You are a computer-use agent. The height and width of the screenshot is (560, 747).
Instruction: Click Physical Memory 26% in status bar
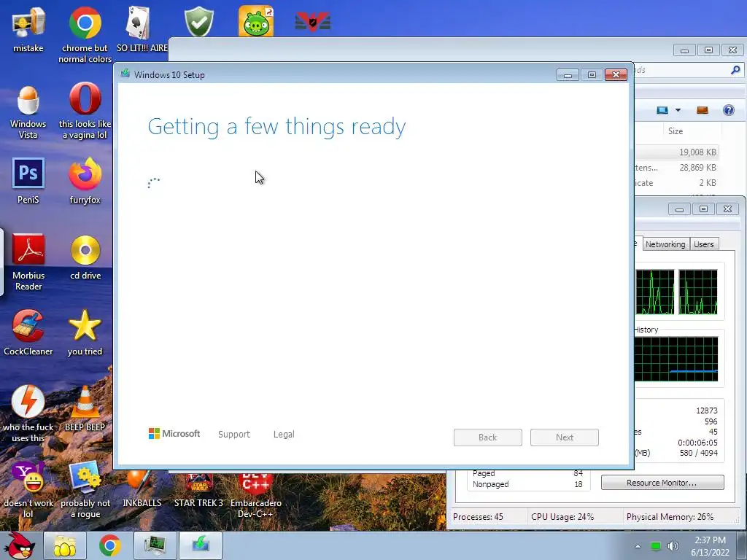pos(670,517)
